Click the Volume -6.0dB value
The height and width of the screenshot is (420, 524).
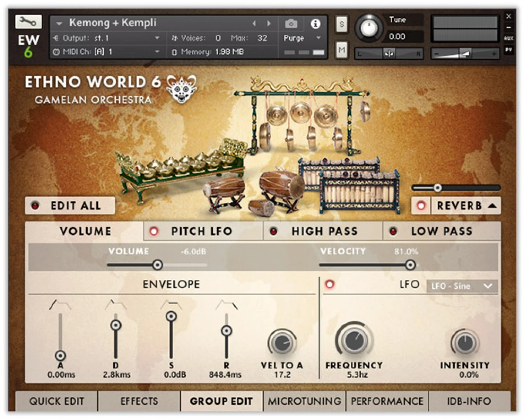193,252
